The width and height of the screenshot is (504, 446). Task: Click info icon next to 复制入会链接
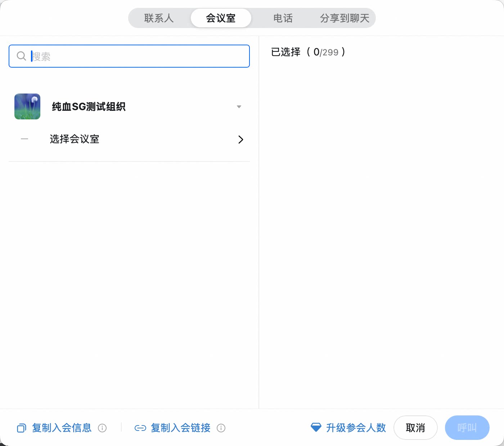(221, 428)
